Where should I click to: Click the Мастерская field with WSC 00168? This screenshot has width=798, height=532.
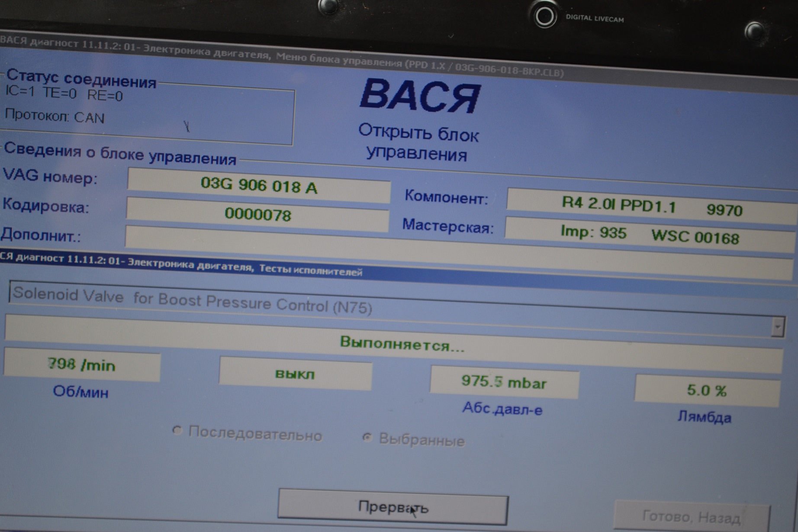click(649, 235)
